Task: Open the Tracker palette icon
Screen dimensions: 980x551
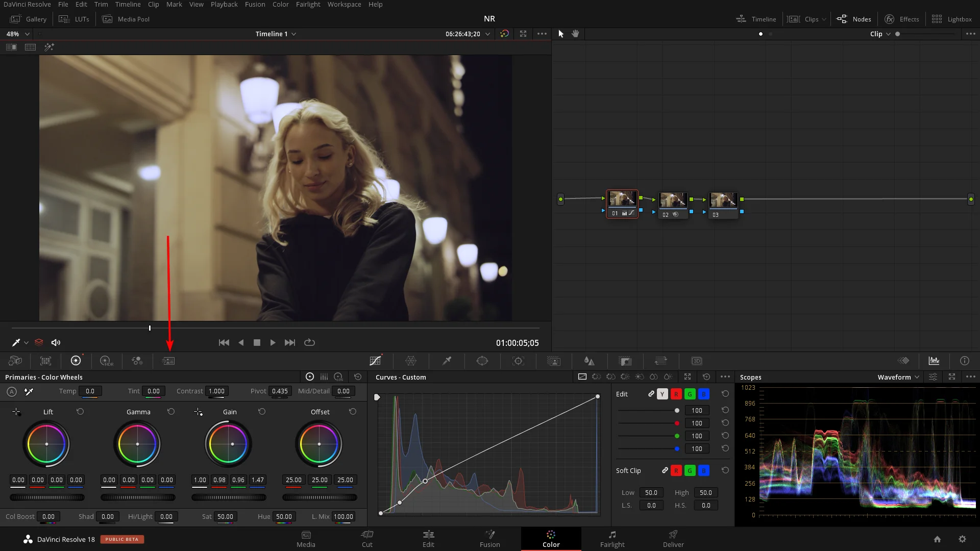Action: point(518,361)
